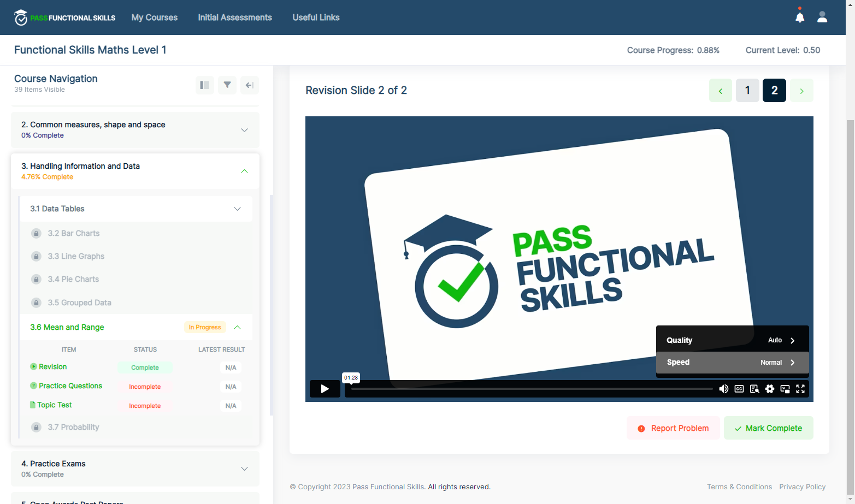Open the user account profile icon
This screenshot has width=855, height=504.
pyautogui.click(x=822, y=17)
